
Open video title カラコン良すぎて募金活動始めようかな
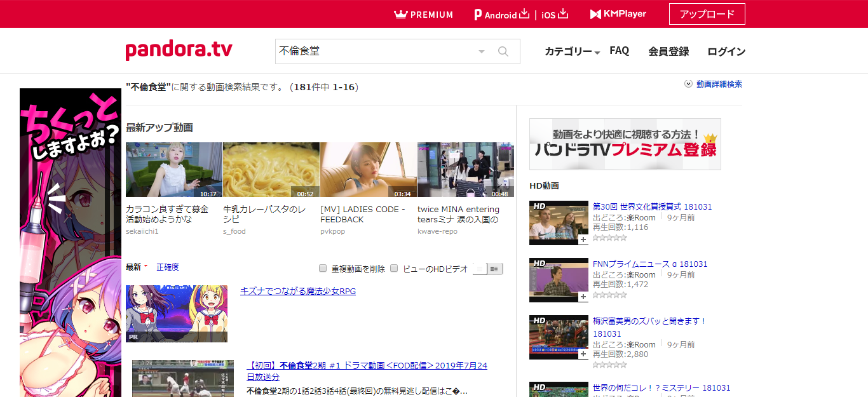click(x=167, y=214)
